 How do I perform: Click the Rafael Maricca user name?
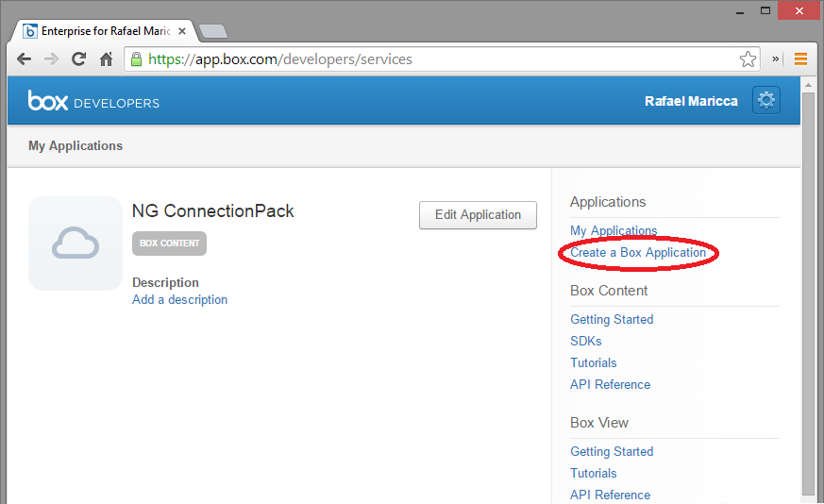point(691,101)
